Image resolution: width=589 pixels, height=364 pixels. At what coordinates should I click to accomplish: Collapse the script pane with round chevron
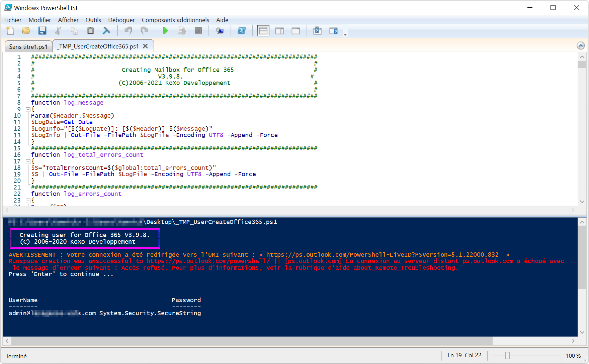pos(581,45)
